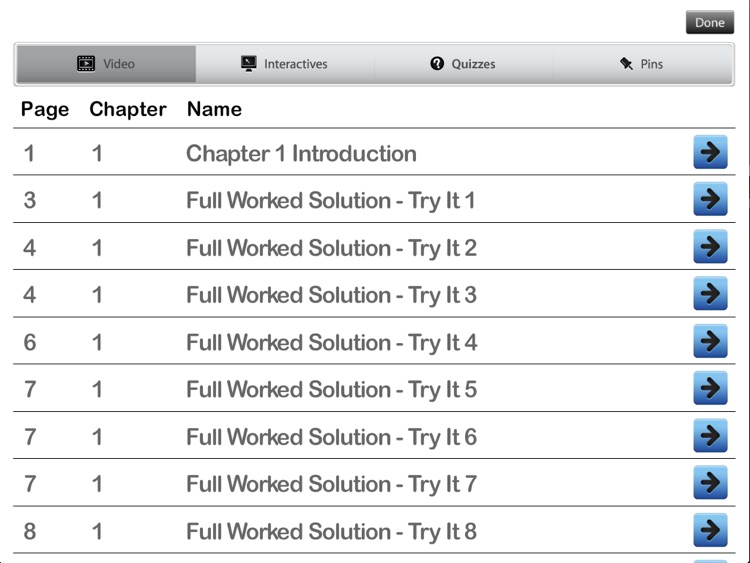Show the Pins tab
Screen dimensions: 750x563
click(x=641, y=64)
